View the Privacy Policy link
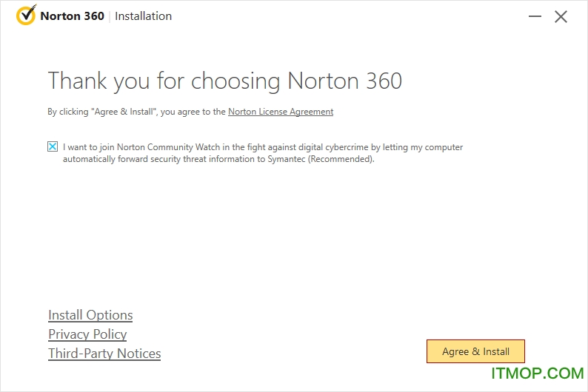588x392 pixels. (87, 334)
